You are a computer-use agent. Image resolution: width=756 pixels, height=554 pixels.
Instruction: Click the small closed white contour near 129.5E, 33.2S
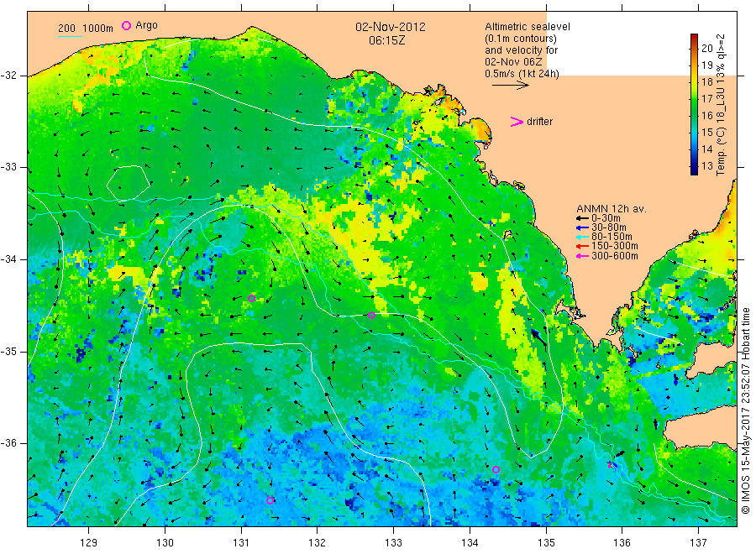(x=129, y=183)
